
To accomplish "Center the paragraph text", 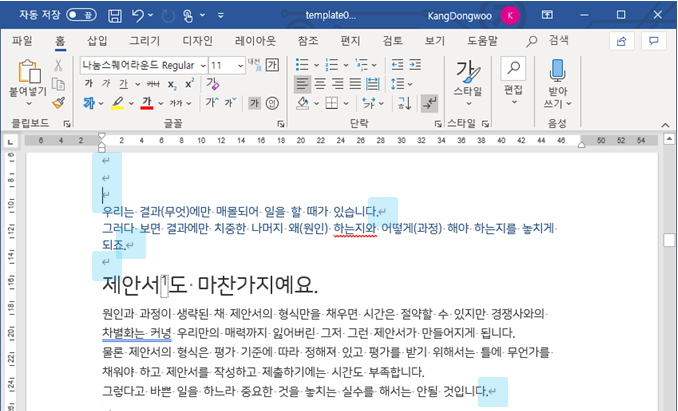I will [x=320, y=83].
